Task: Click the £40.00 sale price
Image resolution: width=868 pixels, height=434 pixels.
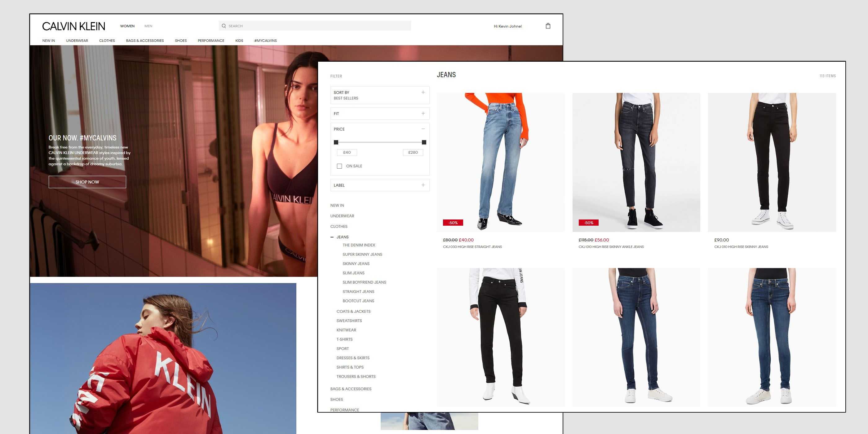Action: [x=466, y=240]
